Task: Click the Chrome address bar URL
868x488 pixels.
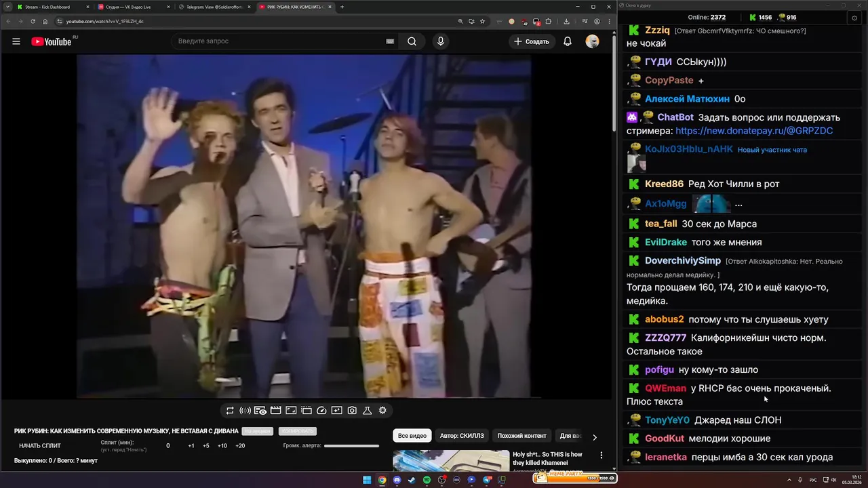Action: [105, 21]
